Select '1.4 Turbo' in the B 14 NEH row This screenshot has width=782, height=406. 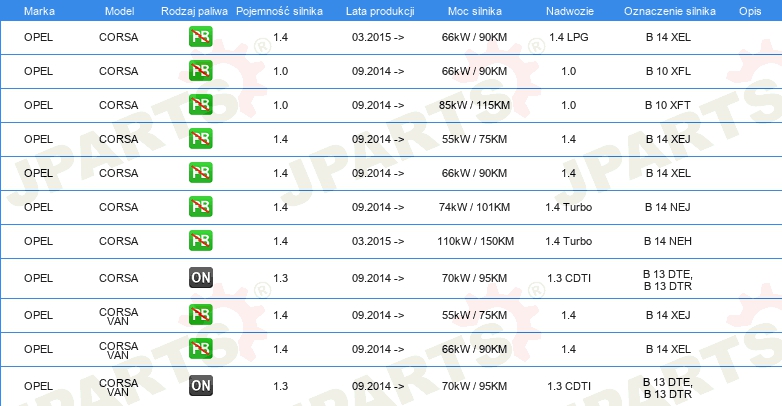(569, 240)
